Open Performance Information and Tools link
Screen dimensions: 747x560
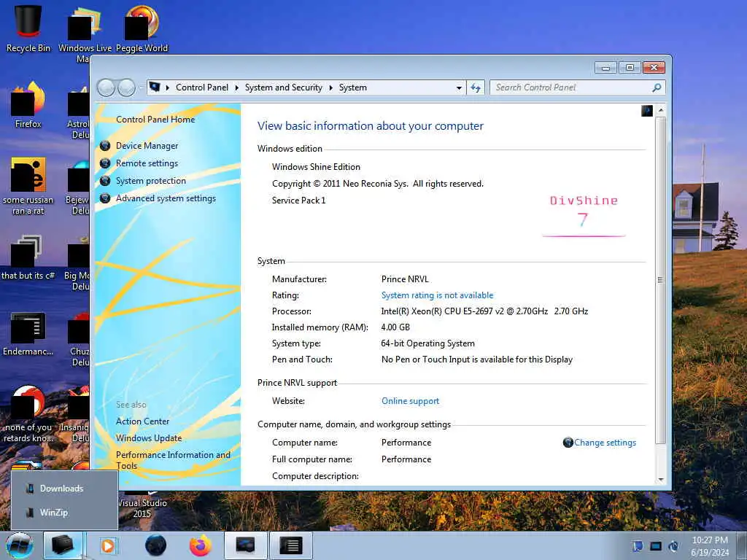tap(173, 460)
